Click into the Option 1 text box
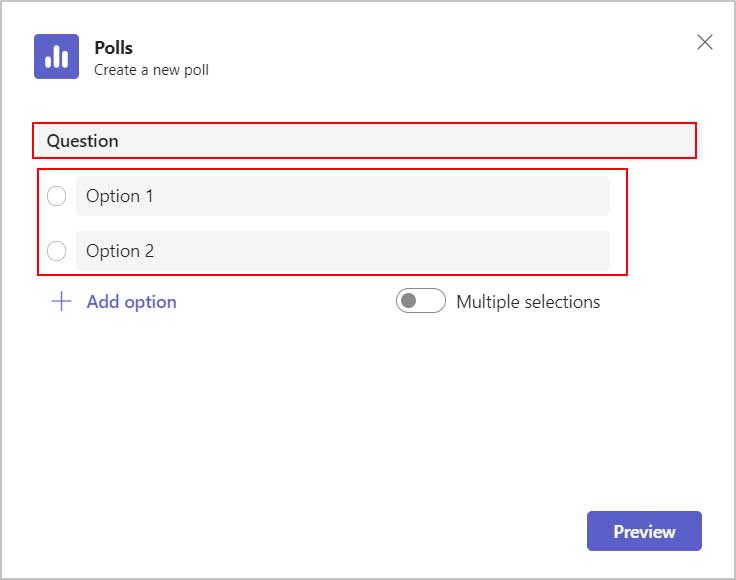The height and width of the screenshot is (580, 736). pyautogui.click(x=343, y=196)
